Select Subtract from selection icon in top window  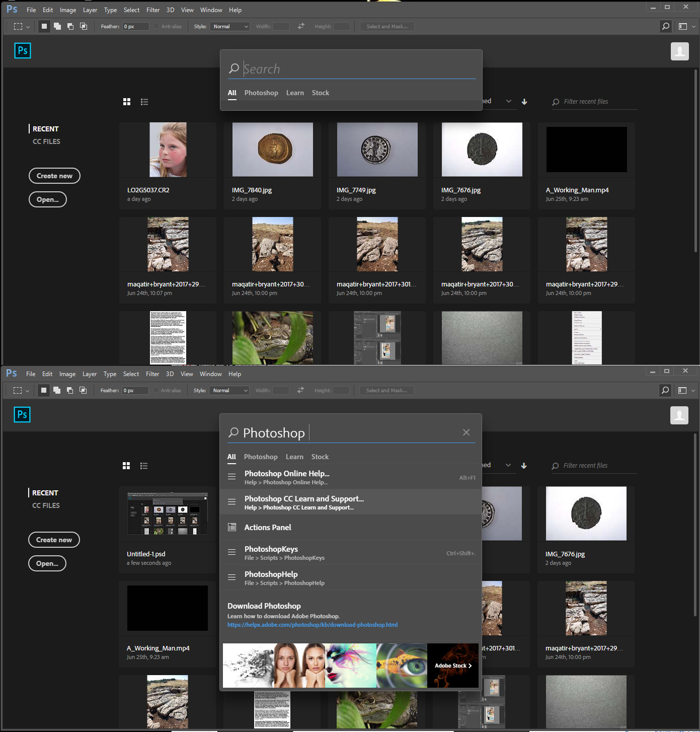(x=70, y=26)
